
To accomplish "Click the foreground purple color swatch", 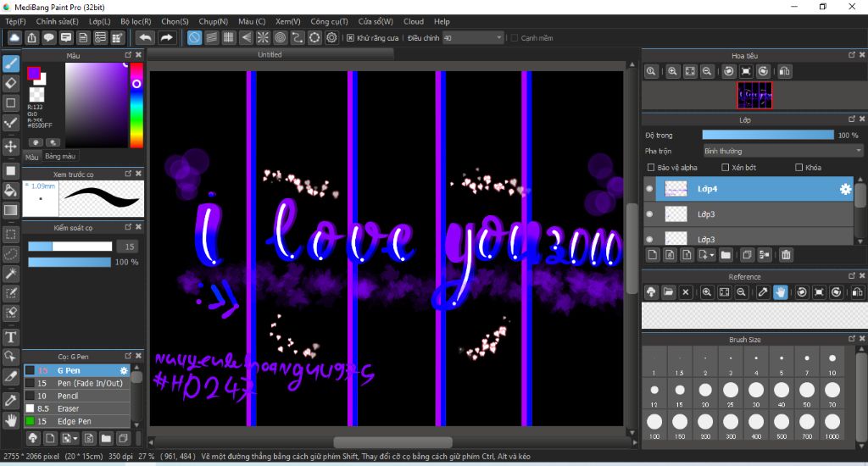I will pos(33,73).
